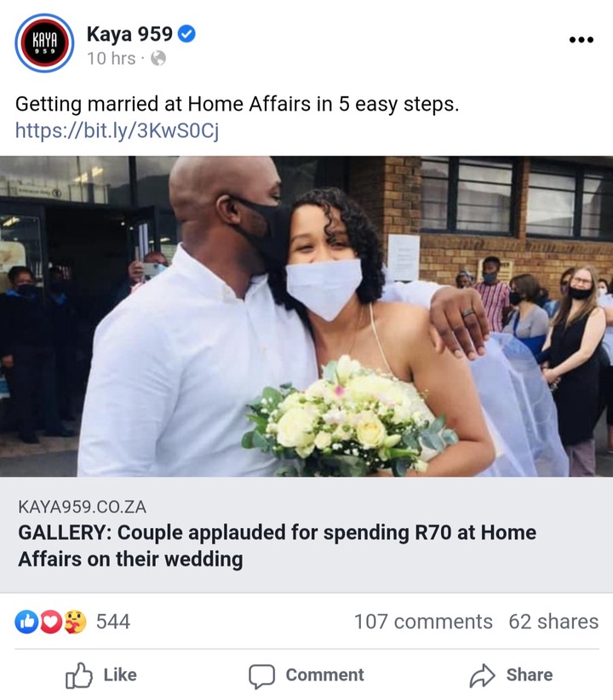Click the Share arrow icon
The image size is (613, 700).
click(482, 675)
